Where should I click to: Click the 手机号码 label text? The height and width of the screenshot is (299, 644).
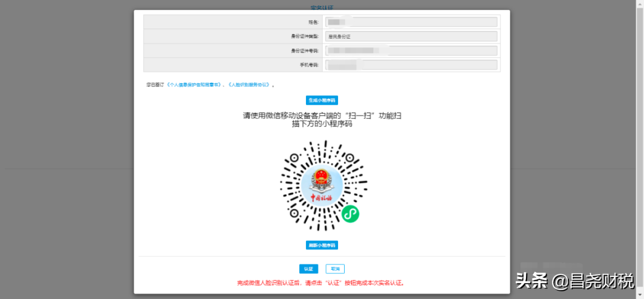pos(309,65)
